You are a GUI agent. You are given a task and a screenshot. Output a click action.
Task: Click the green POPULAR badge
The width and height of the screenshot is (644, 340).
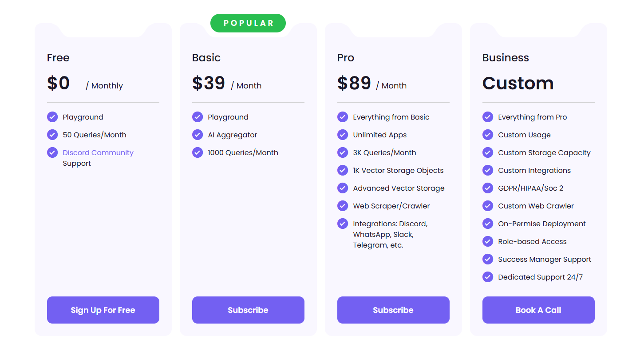pyautogui.click(x=248, y=23)
